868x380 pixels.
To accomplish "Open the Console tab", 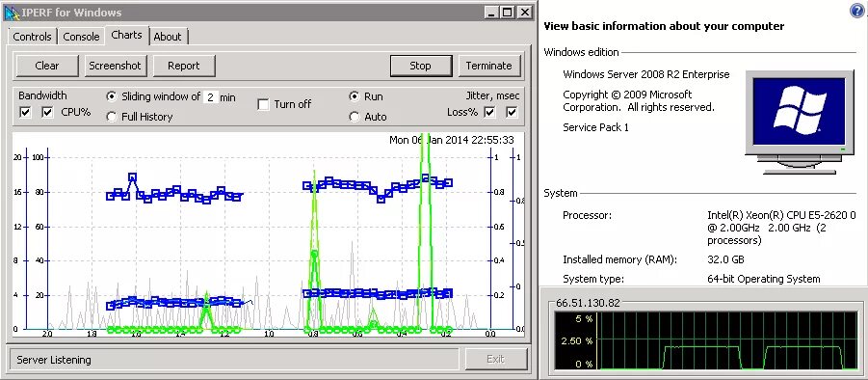I will tap(81, 37).
